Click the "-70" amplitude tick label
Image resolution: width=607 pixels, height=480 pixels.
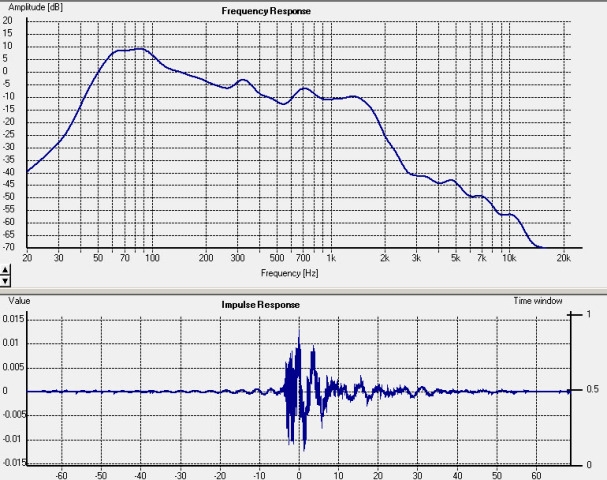point(9,247)
